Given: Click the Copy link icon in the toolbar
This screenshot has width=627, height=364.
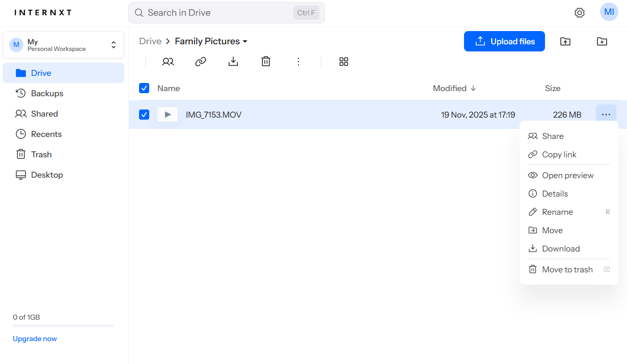Looking at the screenshot, I should point(201,61).
